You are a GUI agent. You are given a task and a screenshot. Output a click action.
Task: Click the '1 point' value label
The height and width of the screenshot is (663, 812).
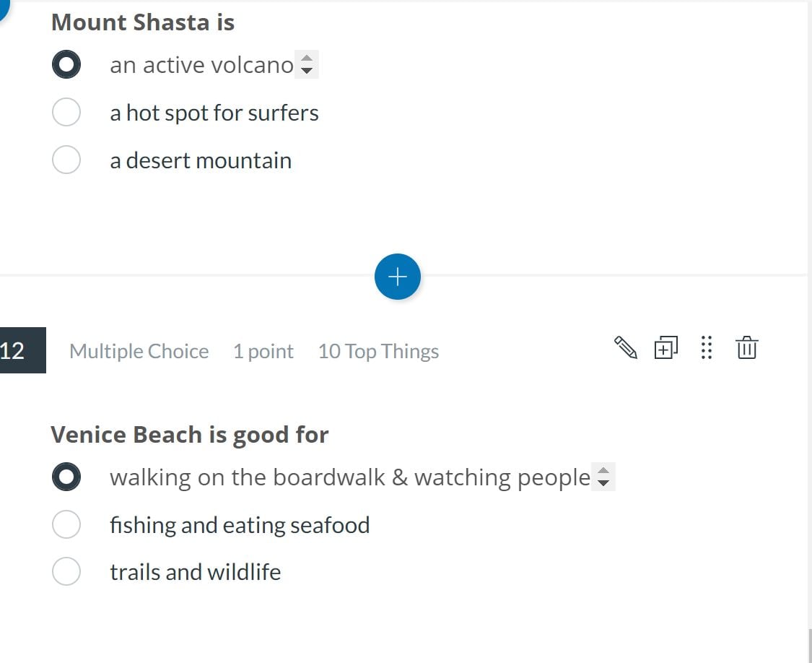[263, 351]
